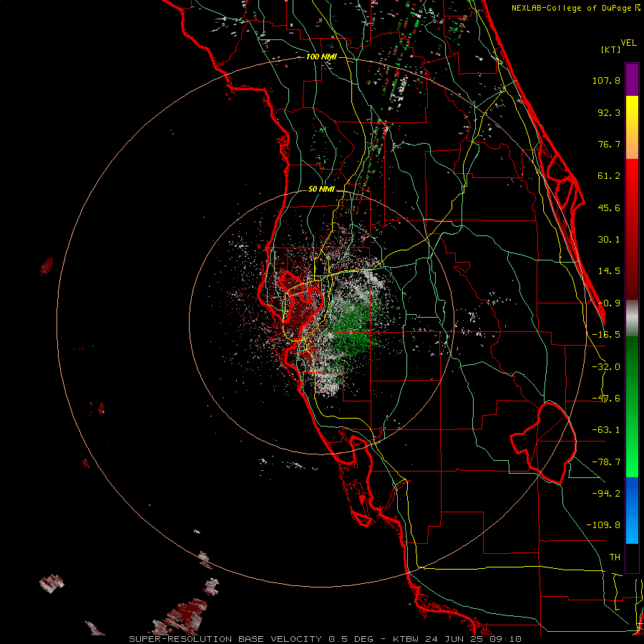
Task: Select the 92.3 legend value
Action: point(609,112)
